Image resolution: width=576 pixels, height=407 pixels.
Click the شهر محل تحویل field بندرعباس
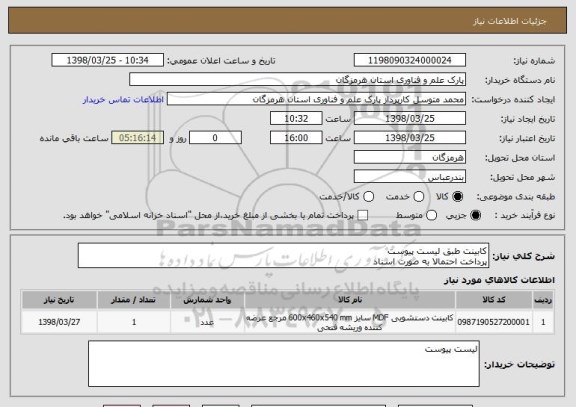pos(410,177)
